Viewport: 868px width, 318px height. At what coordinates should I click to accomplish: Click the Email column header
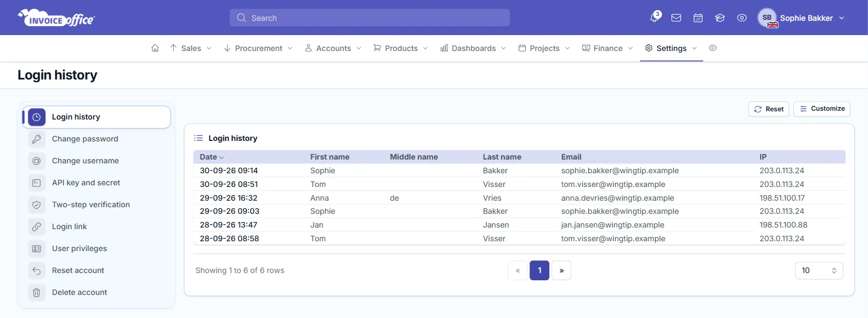point(571,157)
